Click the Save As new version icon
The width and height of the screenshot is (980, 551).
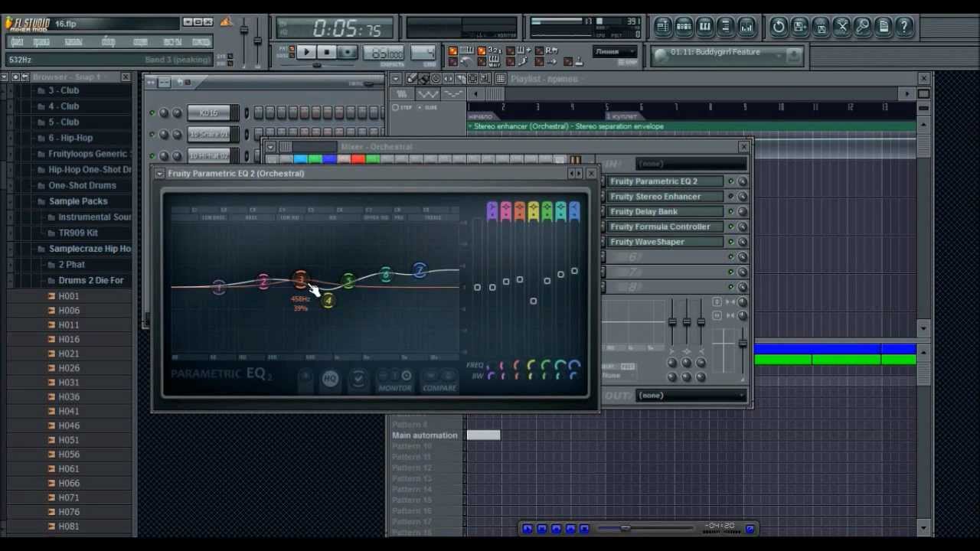[x=799, y=27]
